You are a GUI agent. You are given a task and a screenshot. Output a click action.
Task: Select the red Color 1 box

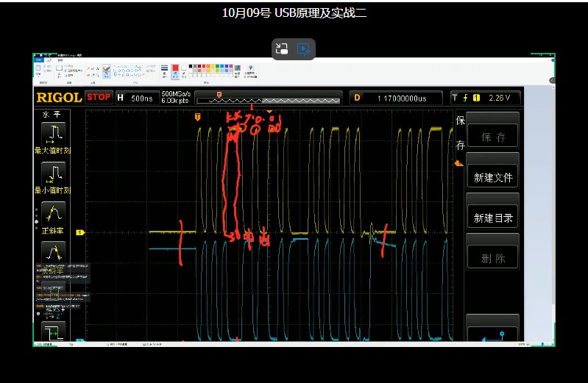pos(175,68)
